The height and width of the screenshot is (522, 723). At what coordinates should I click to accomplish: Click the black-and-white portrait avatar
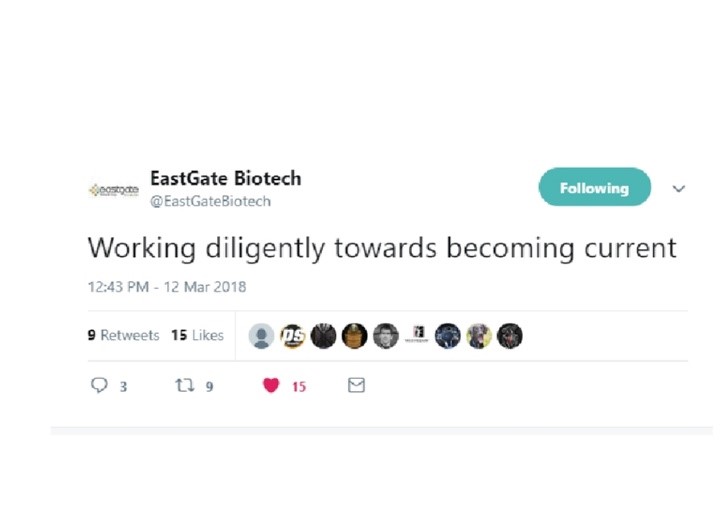(x=385, y=336)
